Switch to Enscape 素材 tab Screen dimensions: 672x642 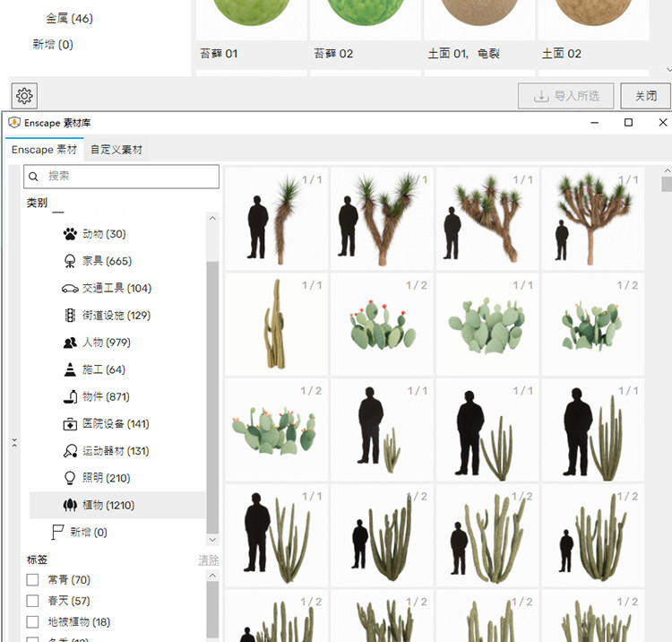pos(44,150)
